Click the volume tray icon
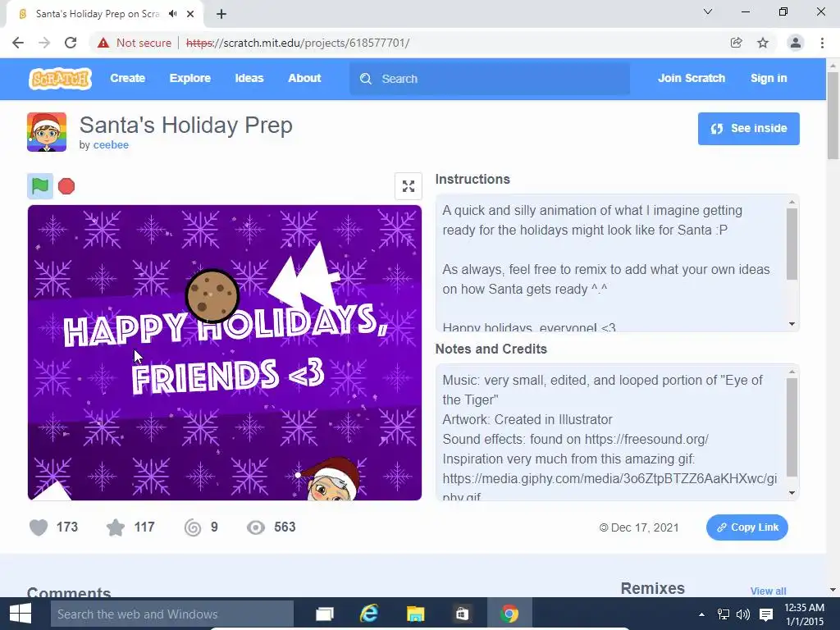840x630 pixels. click(x=743, y=614)
